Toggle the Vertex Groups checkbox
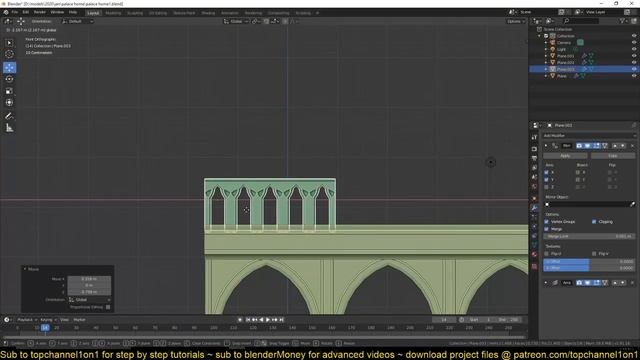 point(547,222)
